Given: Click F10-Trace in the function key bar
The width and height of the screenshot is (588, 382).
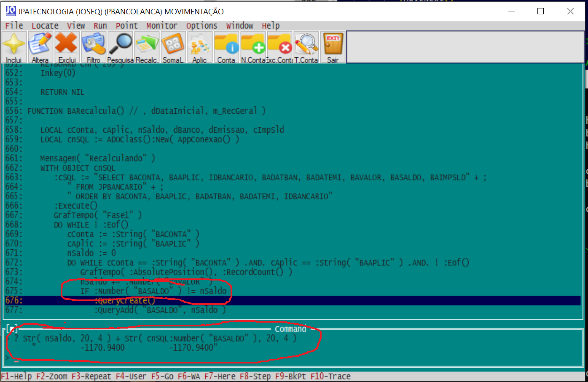Looking at the screenshot, I should 330,376.
